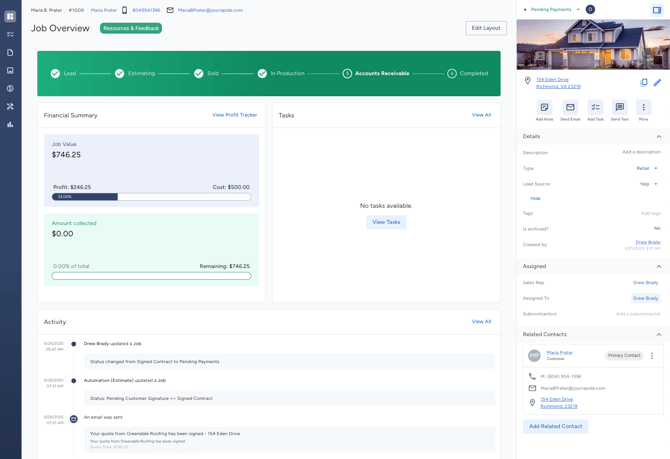Copy the address using the copy icon

[644, 83]
